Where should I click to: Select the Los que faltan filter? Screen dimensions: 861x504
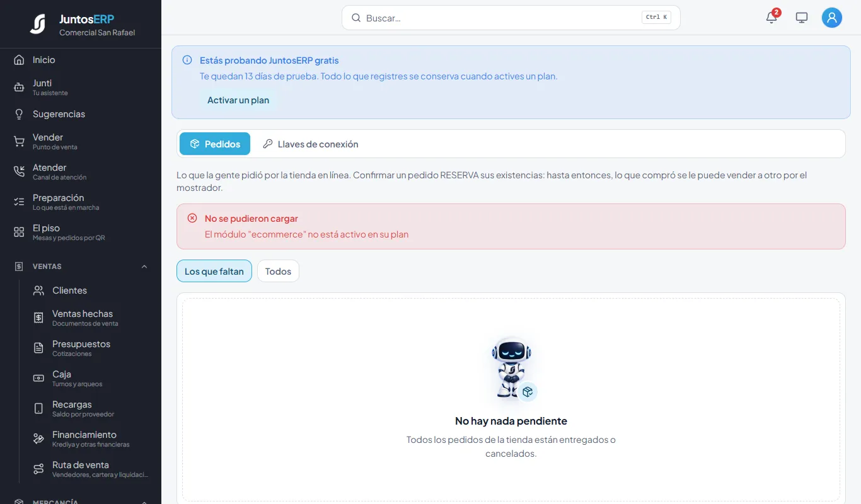[x=214, y=271]
